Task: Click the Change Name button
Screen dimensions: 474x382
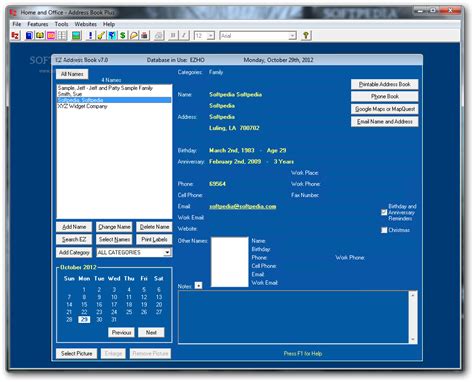Action: coord(114,227)
